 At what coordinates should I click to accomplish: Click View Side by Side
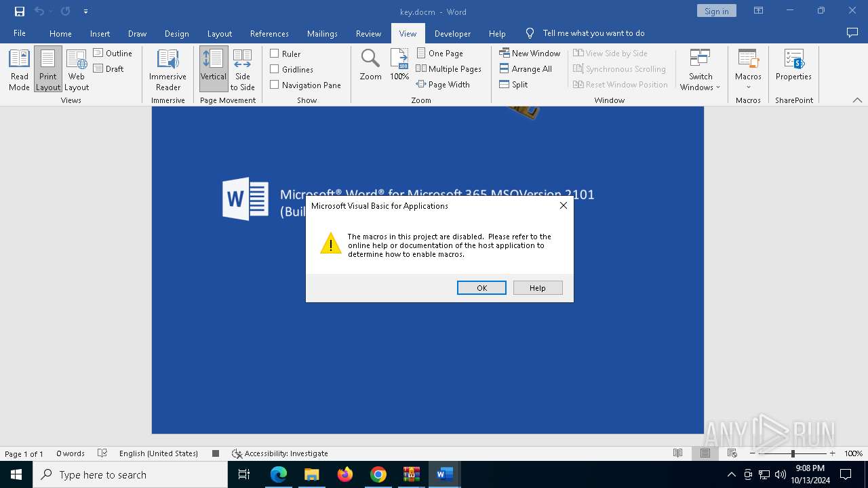point(610,53)
